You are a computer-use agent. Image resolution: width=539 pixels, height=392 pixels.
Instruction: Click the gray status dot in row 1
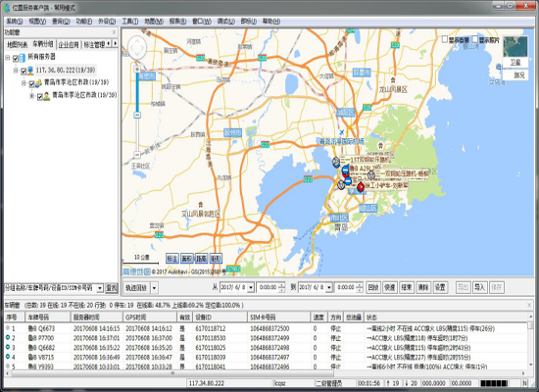point(8,328)
